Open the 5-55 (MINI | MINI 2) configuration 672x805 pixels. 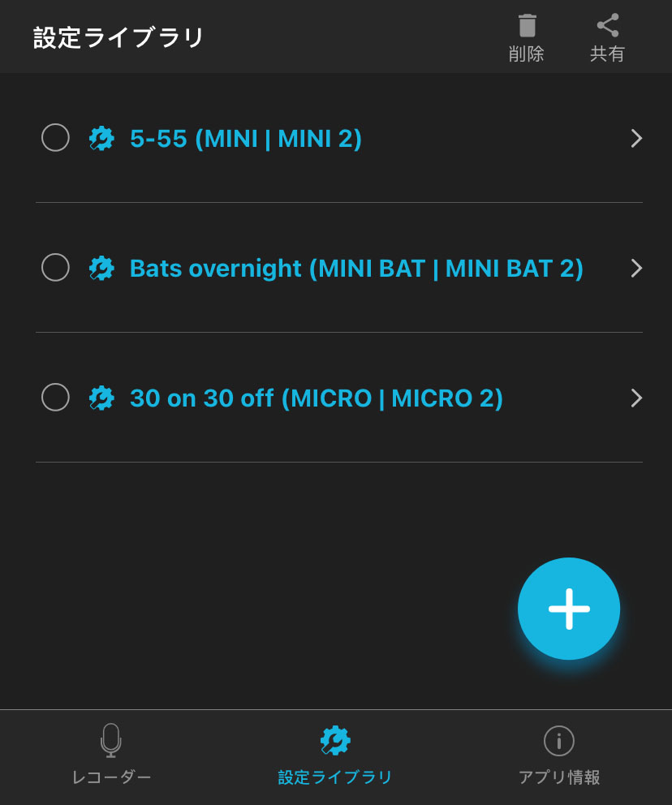tap(246, 139)
